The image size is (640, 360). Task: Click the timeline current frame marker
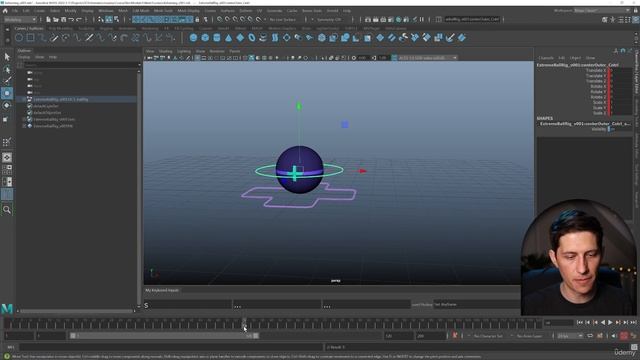244,323
